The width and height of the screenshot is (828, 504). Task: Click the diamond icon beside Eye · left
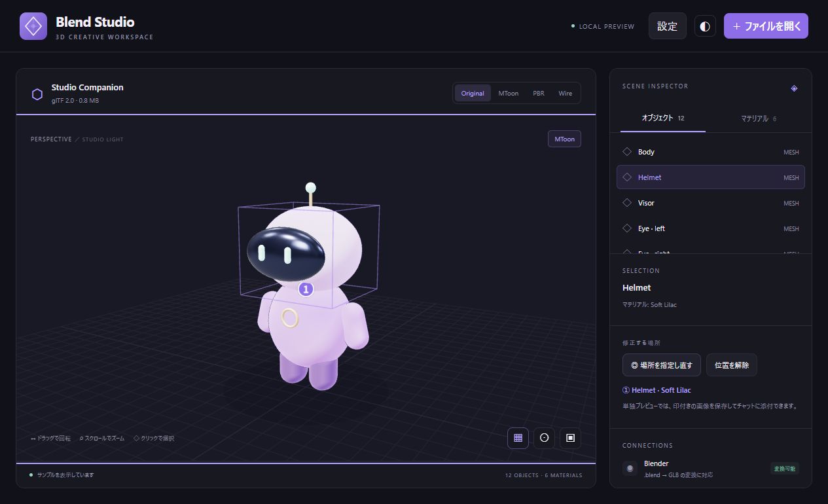coord(627,228)
